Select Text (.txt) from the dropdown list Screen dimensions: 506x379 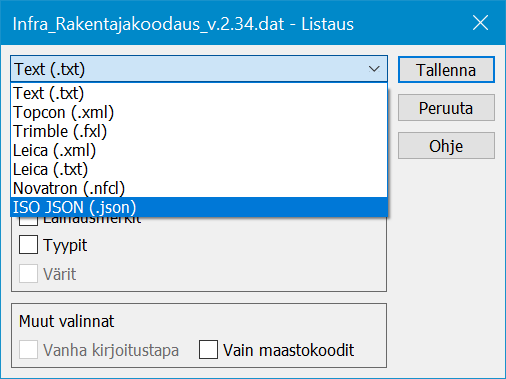pyautogui.click(x=199, y=93)
